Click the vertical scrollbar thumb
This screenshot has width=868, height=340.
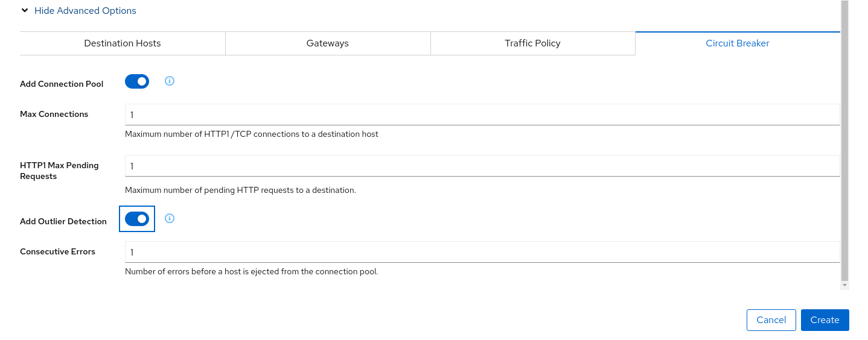(844, 139)
